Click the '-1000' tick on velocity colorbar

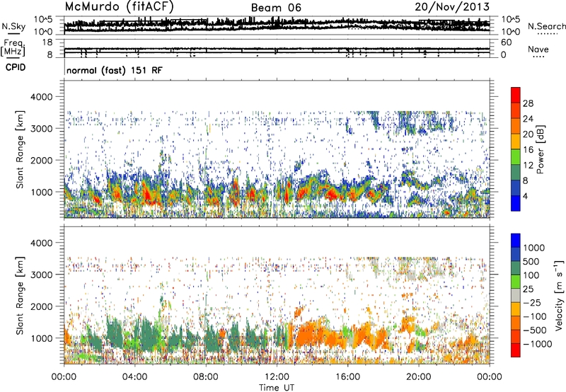537,344
